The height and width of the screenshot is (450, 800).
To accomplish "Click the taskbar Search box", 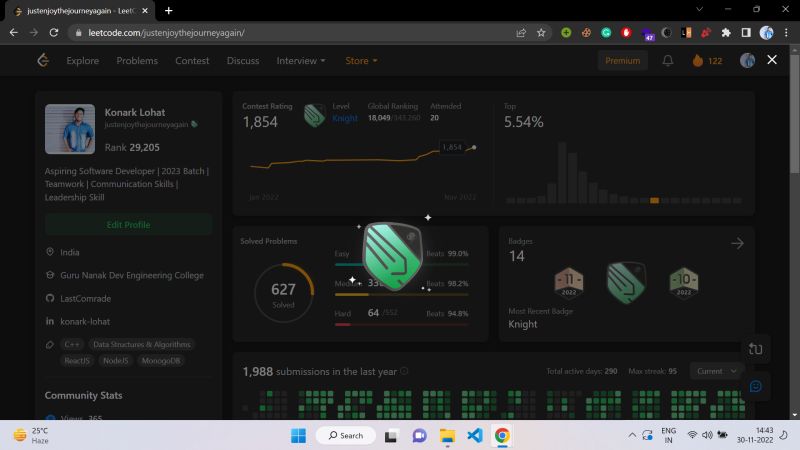I will point(346,435).
